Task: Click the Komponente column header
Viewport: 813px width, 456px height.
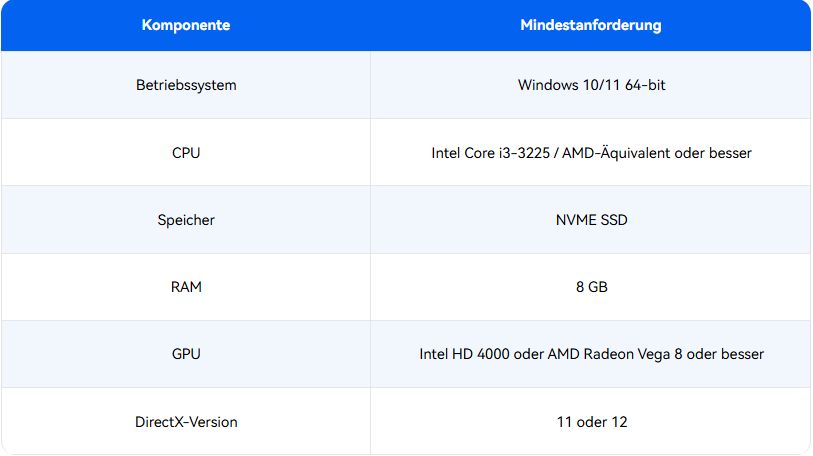Action: tap(186, 25)
